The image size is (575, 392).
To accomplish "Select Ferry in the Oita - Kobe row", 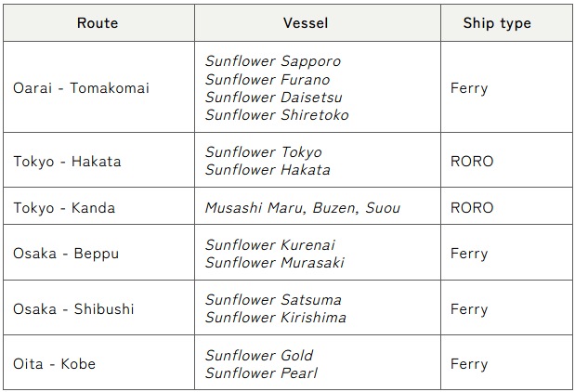I will (468, 364).
